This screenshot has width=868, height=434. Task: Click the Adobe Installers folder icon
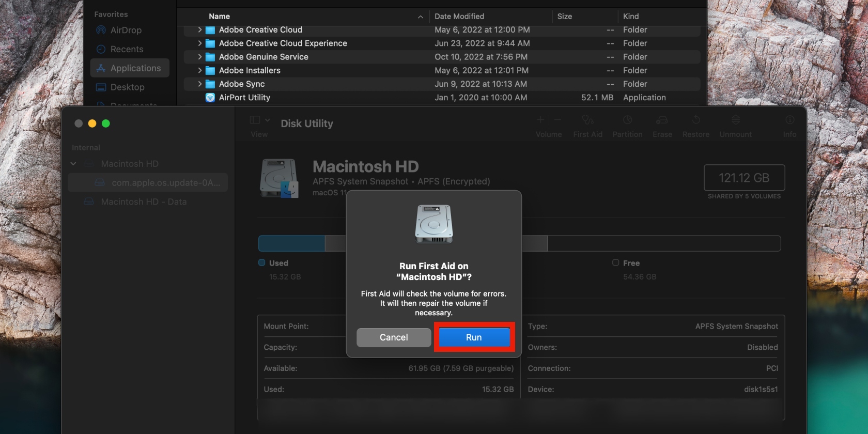coord(210,70)
